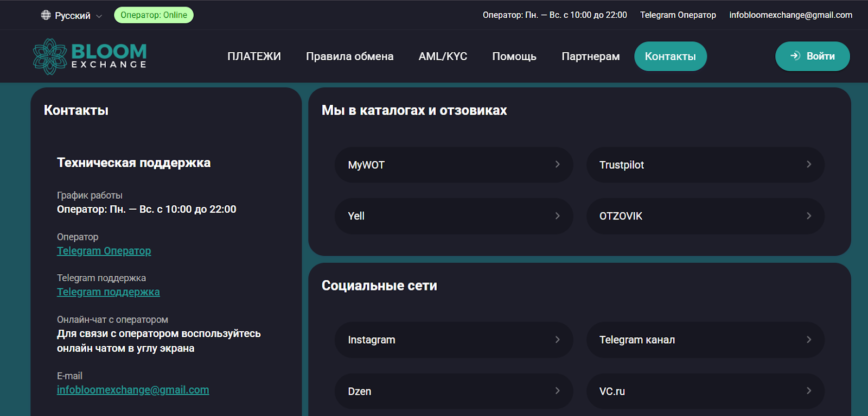Click the chevron on the Dzen row
Screen dimensions: 868x416
click(x=557, y=391)
